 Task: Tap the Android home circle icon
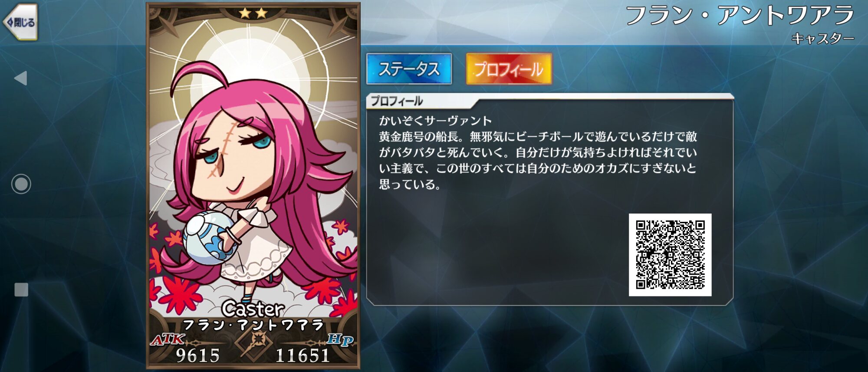[x=21, y=184]
